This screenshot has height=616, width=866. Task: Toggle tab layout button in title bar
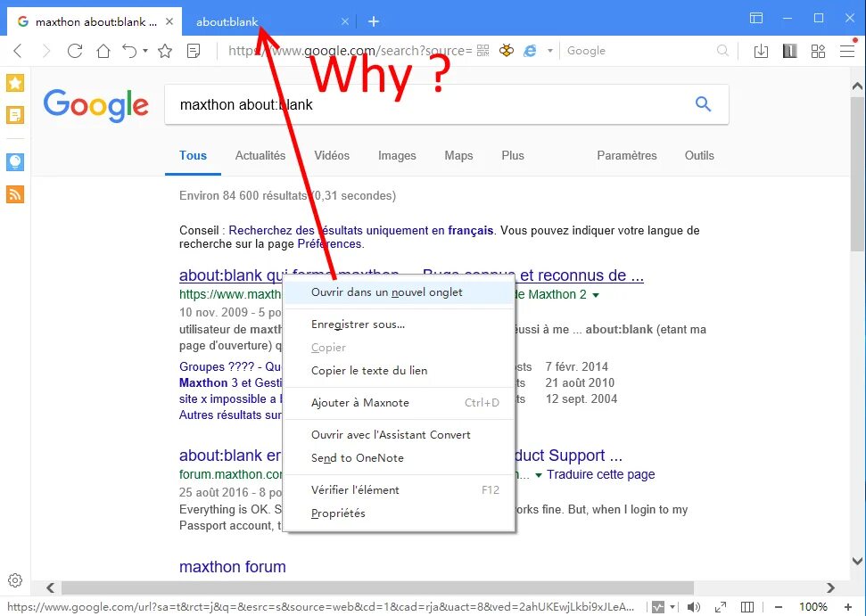pos(756,18)
